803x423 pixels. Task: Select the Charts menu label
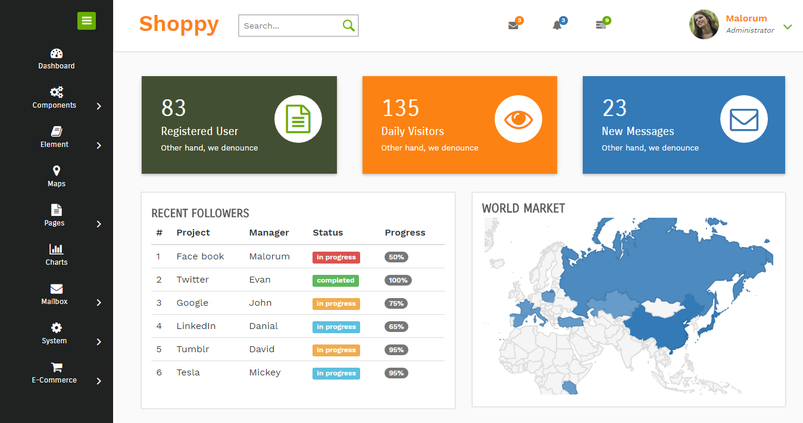(56, 262)
